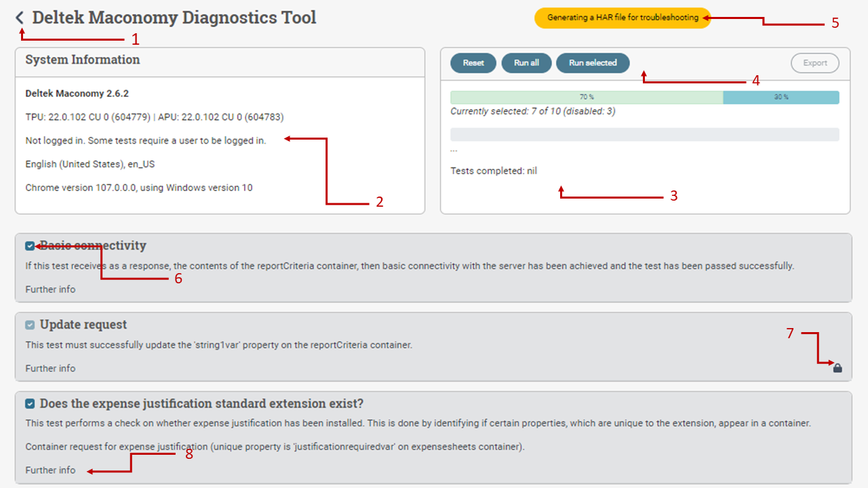The height and width of the screenshot is (488, 868).
Task: Click 'English (United States), en_US' text
Action: (91, 164)
